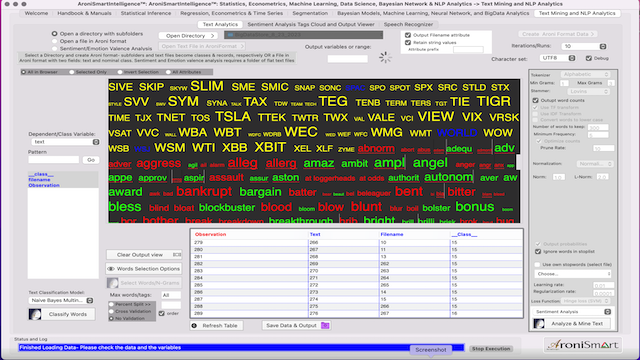Click the Open Directory button

coord(188,36)
